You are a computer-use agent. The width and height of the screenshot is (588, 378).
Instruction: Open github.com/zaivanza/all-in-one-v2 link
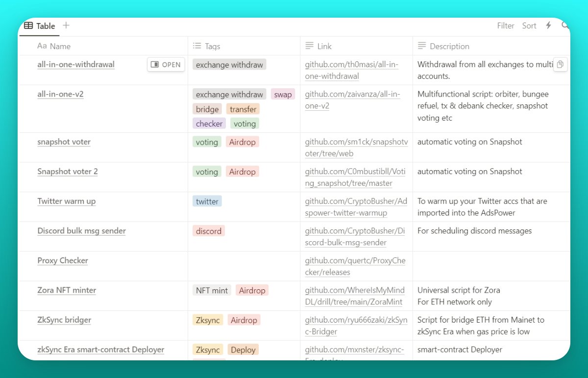click(353, 100)
